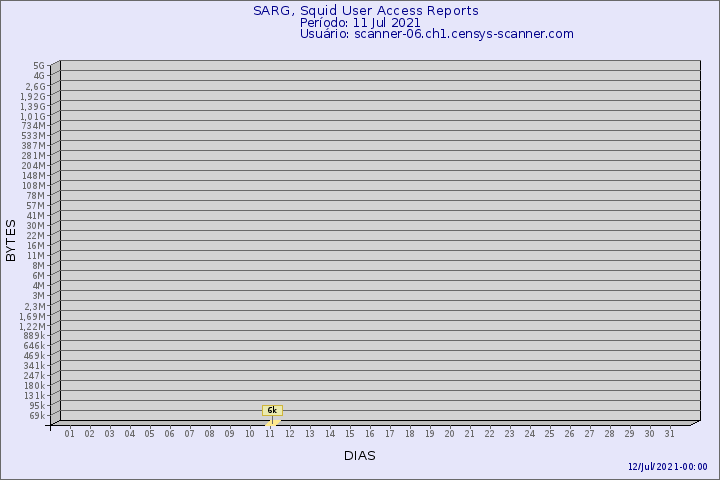Click day '15' on the x-axis

349,434
